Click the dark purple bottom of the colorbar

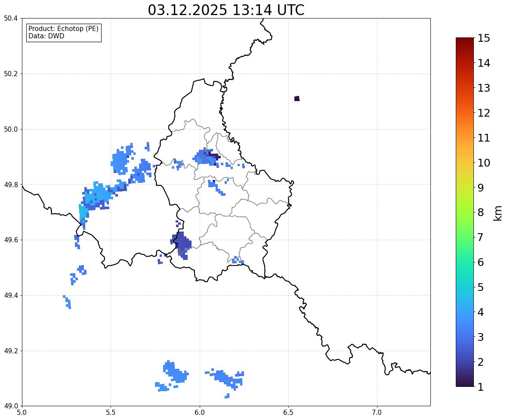(465, 384)
